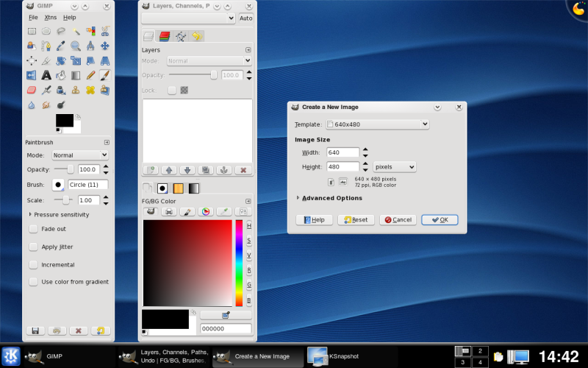Open the FG/BG Color tab menu button

pyautogui.click(x=248, y=201)
